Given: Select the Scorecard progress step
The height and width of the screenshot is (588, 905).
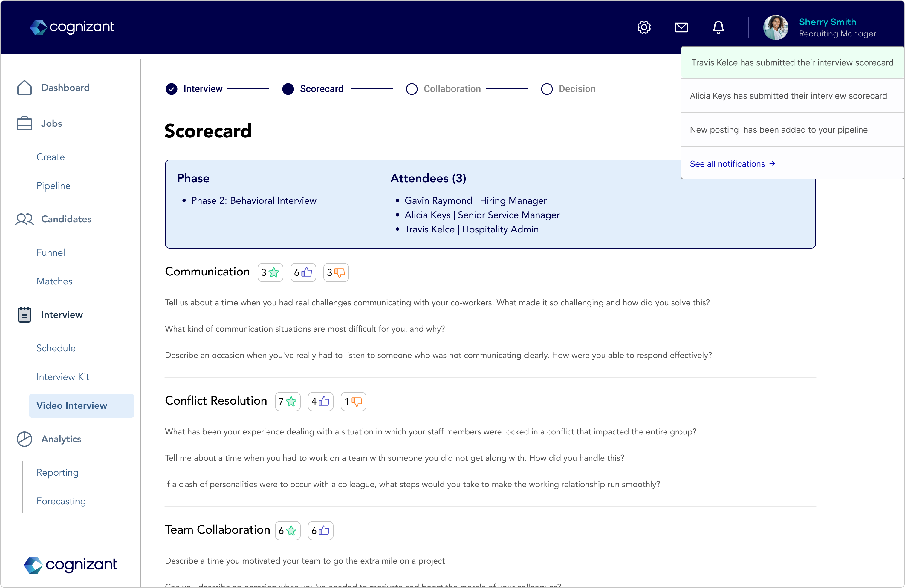Looking at the screenshot, I should [313, 88].
